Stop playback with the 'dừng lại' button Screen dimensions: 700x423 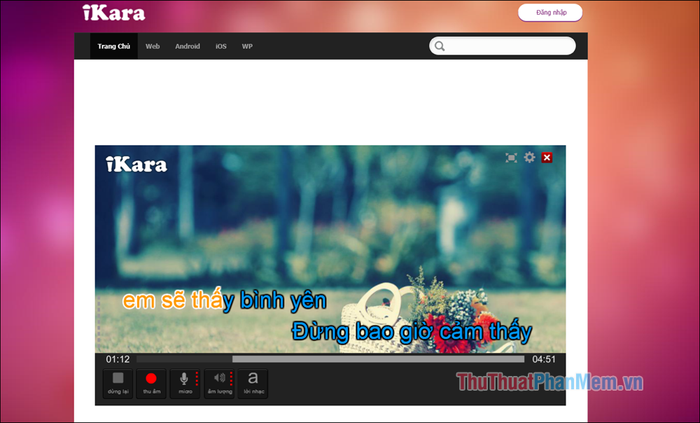pyautogui.click(x=117, y=382)
